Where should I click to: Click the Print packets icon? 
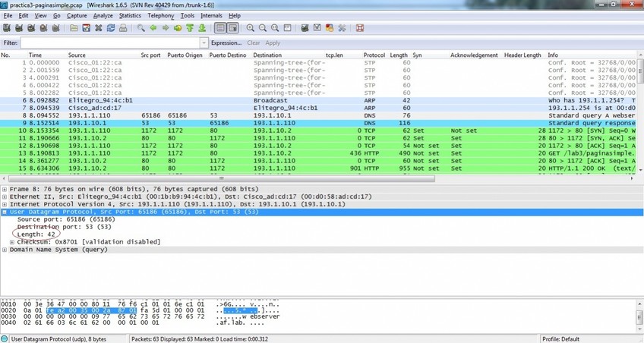click(123, 28)
